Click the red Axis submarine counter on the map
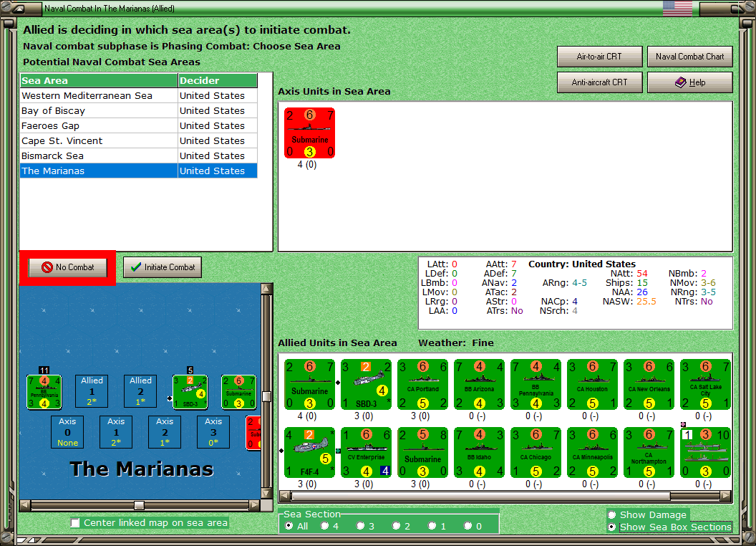756x546 pixels. [x=253, y=433]
